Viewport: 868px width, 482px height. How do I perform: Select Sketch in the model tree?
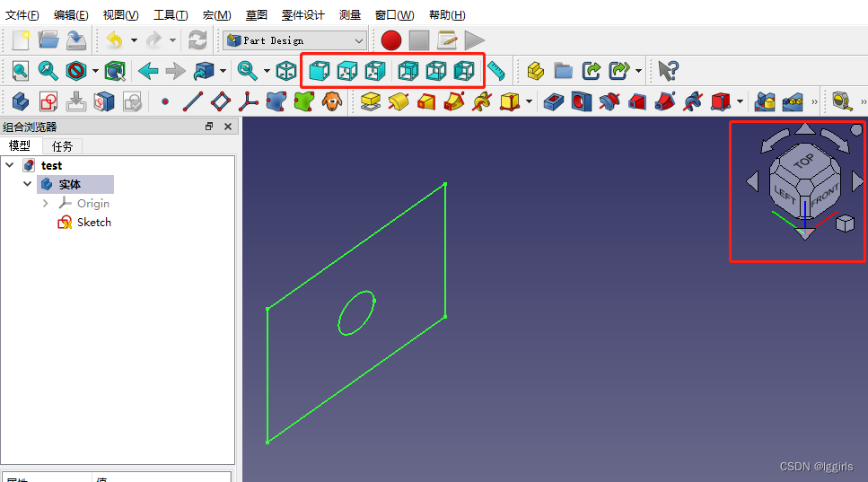[94, 222]
